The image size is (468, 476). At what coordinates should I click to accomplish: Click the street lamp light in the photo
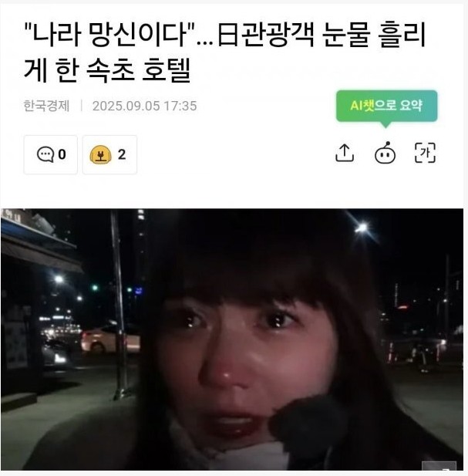[361, 228]
